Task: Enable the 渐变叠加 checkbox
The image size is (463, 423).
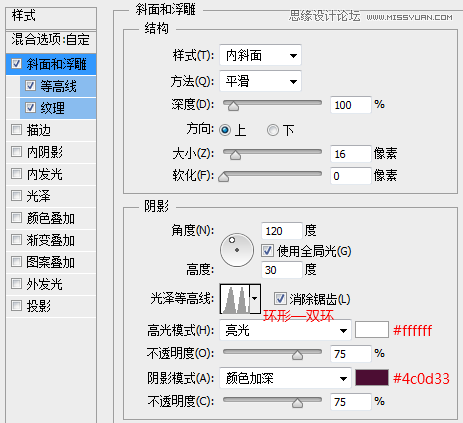Action: point(16,240)
